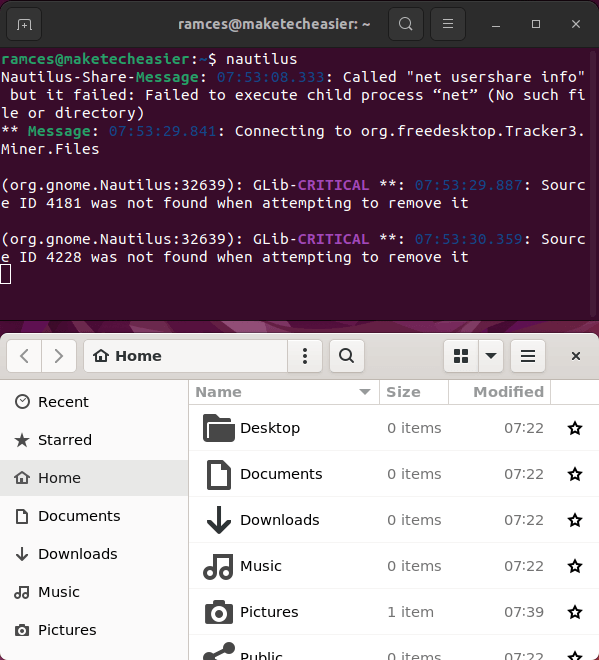This screenshot has height=660, width=599.
Task: Click the Pictures folder name in list
Action: pos(269,612)
